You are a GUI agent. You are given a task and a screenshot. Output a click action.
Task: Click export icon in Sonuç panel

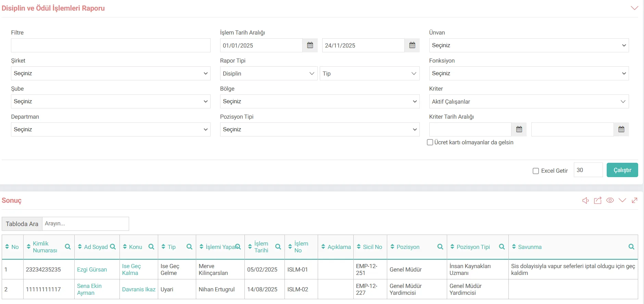click(598, 201)
